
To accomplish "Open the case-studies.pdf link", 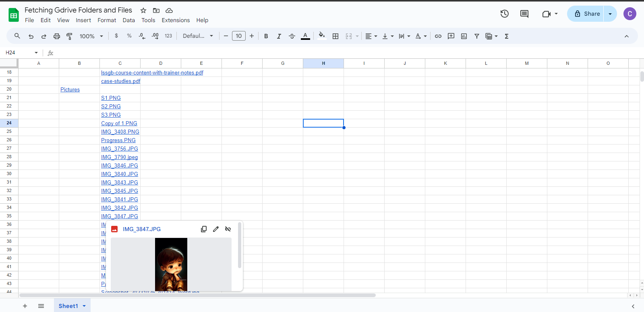I will 121,81.
